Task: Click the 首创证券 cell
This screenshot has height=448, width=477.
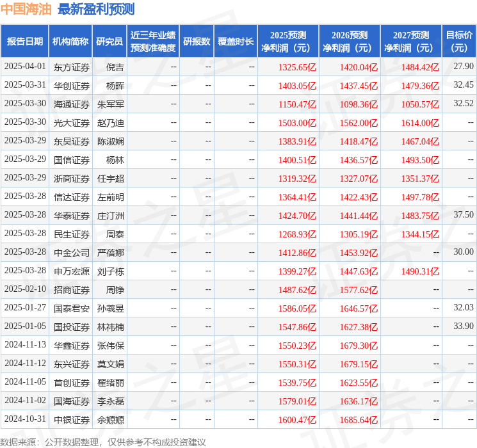Action: 72,383
